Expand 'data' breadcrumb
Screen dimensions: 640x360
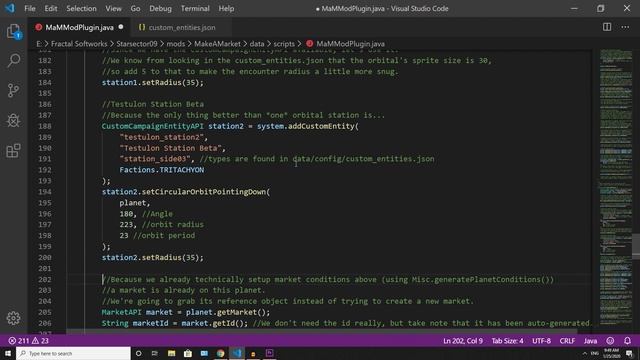(257, 44)
